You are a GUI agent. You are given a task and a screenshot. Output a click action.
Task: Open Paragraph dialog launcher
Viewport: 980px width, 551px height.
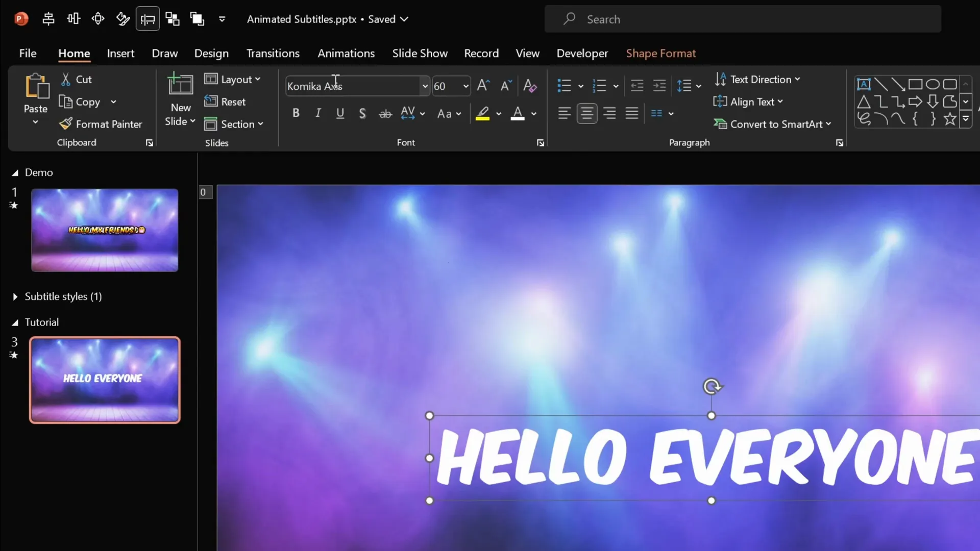(839, 143)
